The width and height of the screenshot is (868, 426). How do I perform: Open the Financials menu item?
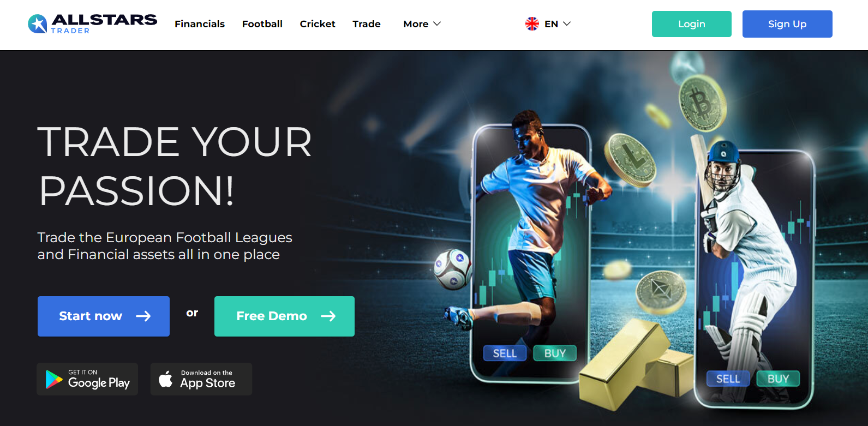[200, 24]
